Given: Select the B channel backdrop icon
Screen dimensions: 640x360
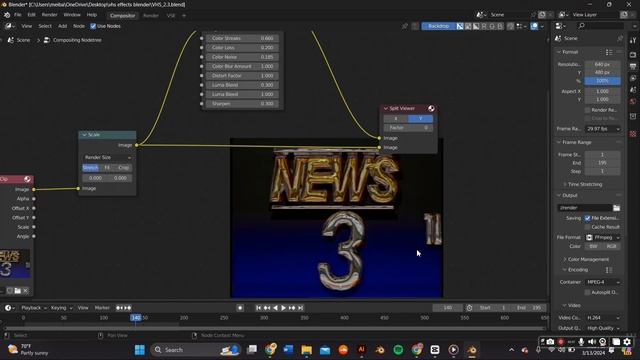Looking at the screenshot, I should pos(500,26).
